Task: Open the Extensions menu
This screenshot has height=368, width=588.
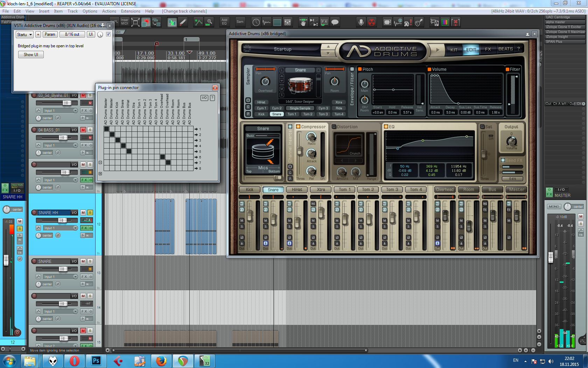Action: pyautogui.click(x=131, y=11)
